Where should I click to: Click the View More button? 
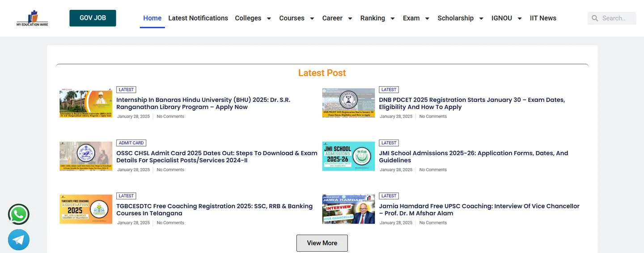[322, 243]
